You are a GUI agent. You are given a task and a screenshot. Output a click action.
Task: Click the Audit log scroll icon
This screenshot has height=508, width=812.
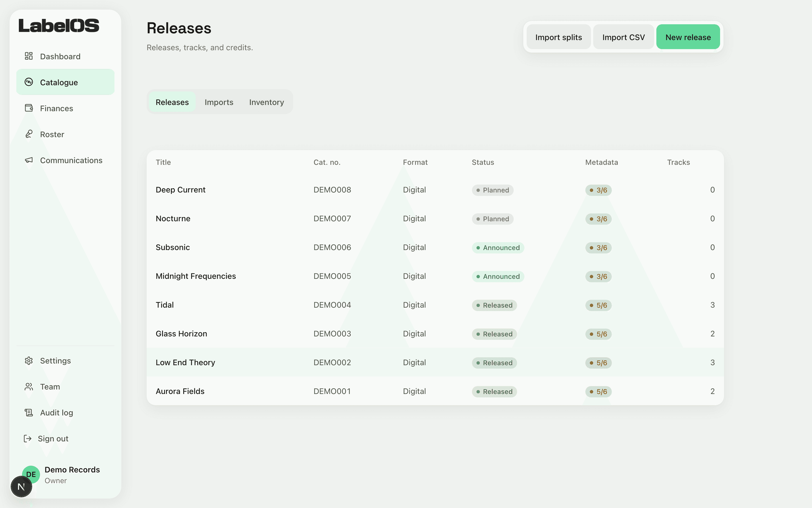point(29,413)
